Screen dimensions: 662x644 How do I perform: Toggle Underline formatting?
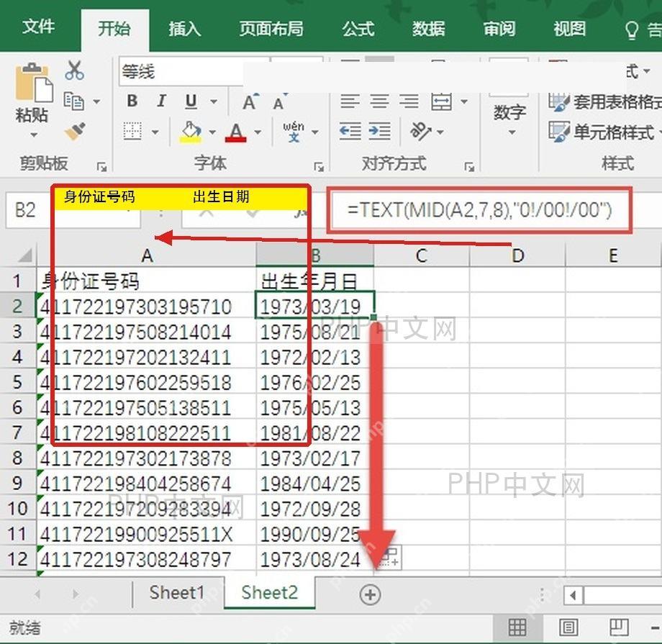tap(191, 101)
